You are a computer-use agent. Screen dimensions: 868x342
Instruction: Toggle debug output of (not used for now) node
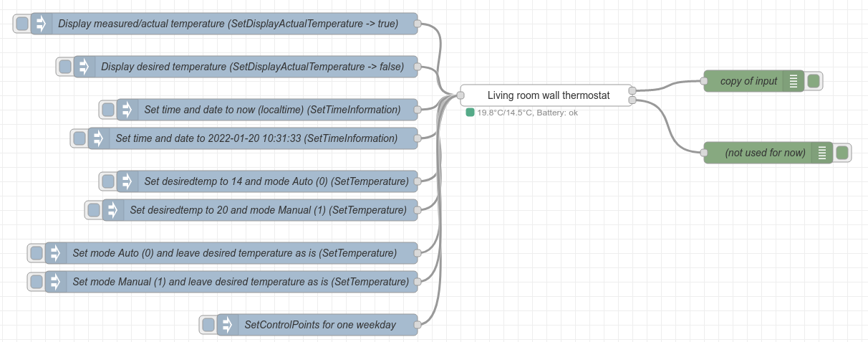point(842,153)
